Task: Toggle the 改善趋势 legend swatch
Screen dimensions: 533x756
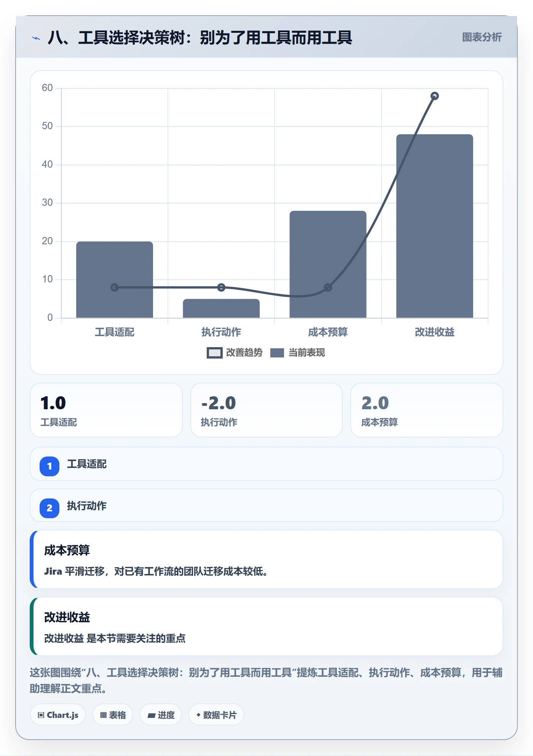Action: (215, 353)
